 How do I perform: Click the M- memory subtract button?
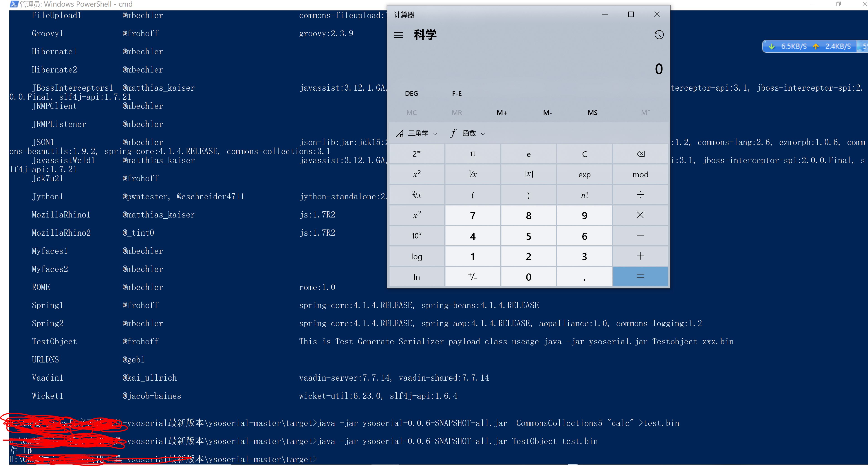[x=547, y=113]
